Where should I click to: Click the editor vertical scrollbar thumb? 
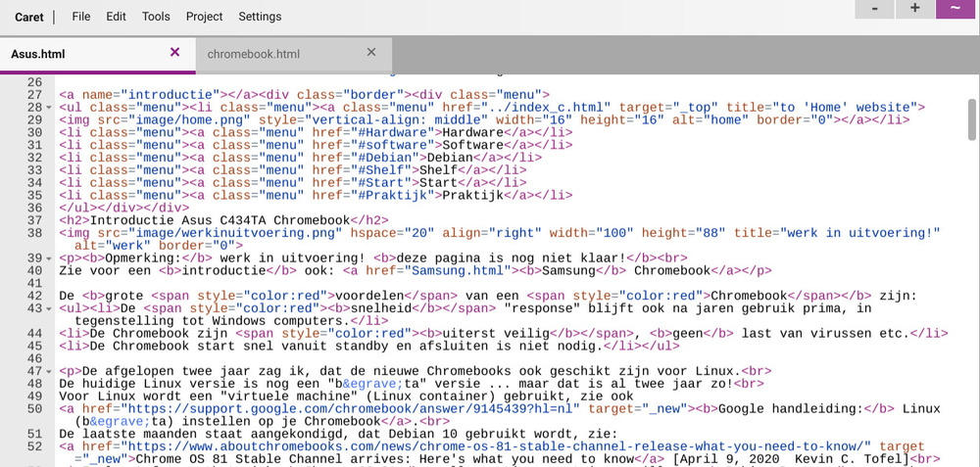pos(972,119)
